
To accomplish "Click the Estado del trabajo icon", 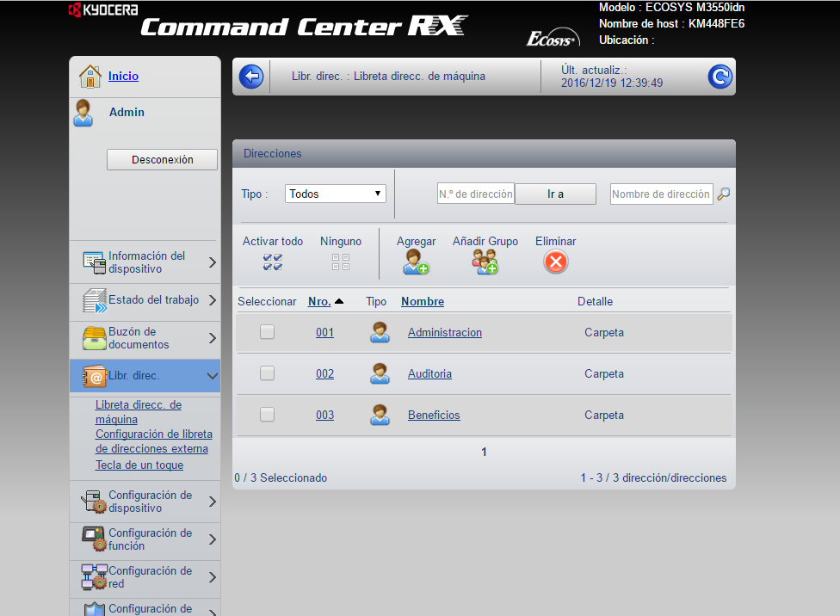I will click(95, 300).
